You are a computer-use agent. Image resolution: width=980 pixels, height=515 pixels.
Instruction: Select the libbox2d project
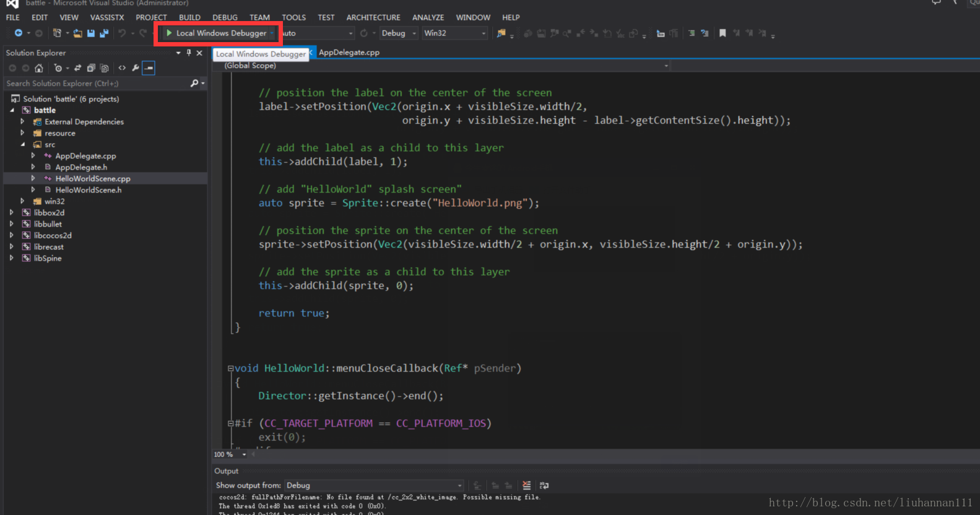pyautogui.click(x=49, y=212)
